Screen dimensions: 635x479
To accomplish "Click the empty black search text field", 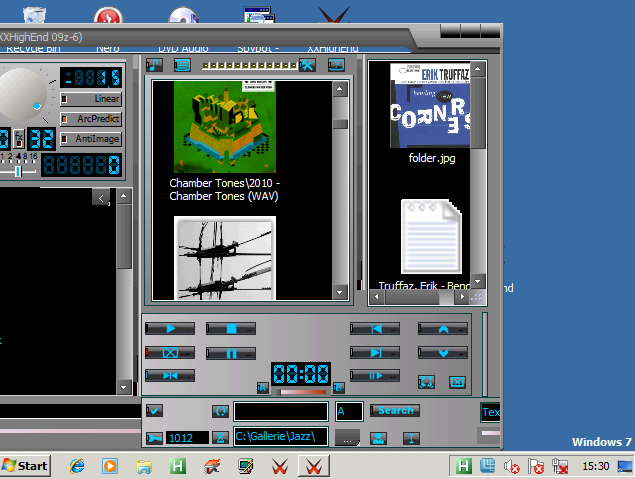I will [281, 411].
